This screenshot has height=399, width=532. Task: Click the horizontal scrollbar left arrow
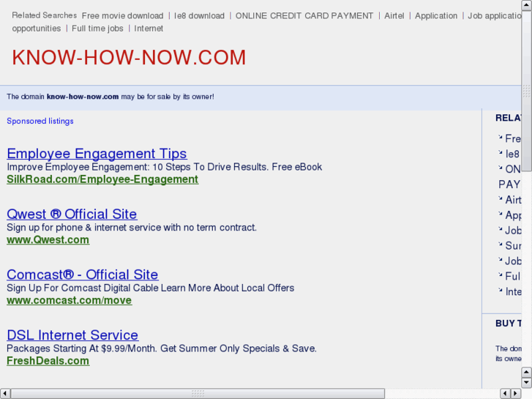point(4,394)
